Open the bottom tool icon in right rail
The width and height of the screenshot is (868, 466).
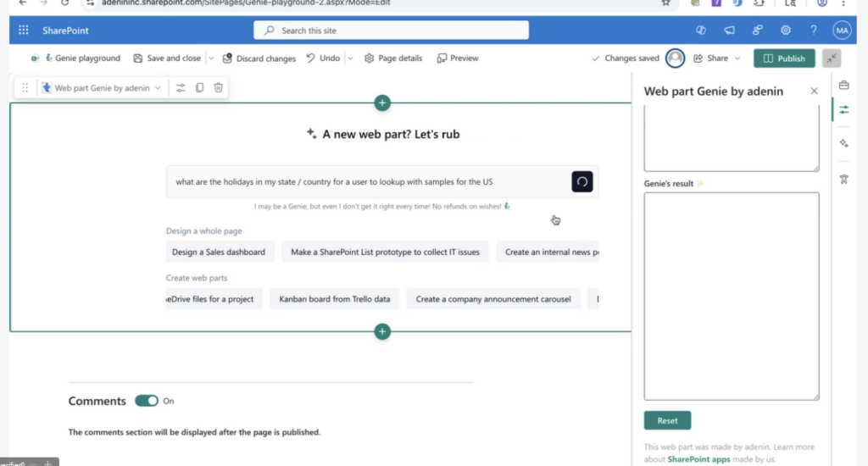tap(843, 179)
